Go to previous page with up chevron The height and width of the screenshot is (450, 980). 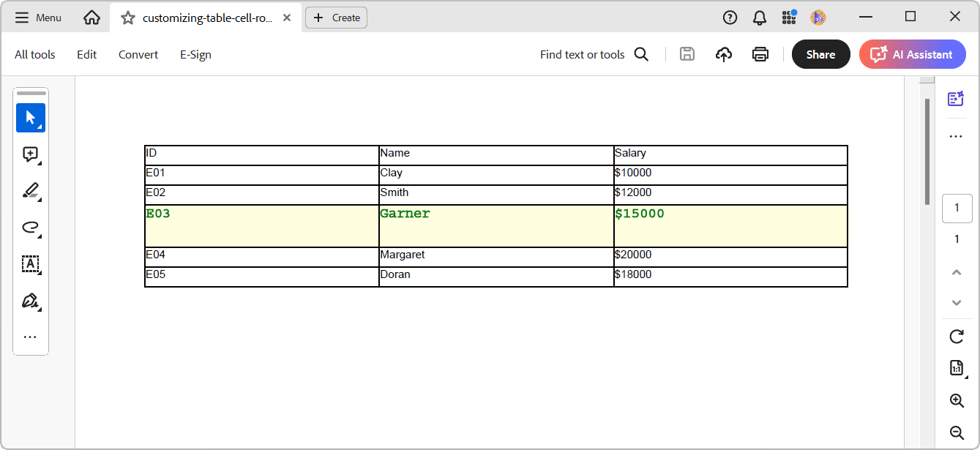click(957, 272)
